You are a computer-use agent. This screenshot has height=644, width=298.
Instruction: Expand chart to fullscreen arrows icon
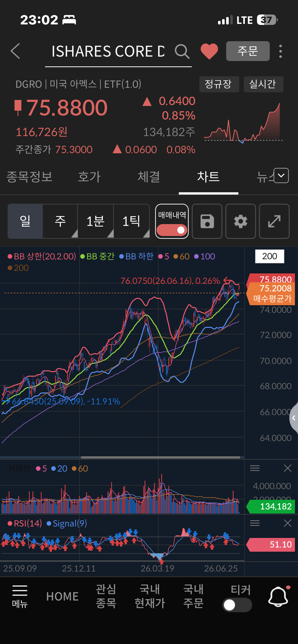(274, 221)
